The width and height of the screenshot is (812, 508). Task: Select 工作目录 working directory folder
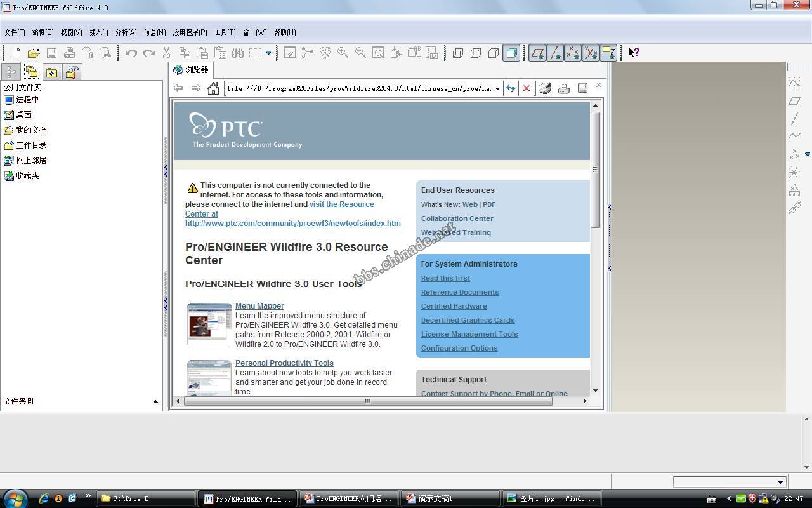point(25,145)
